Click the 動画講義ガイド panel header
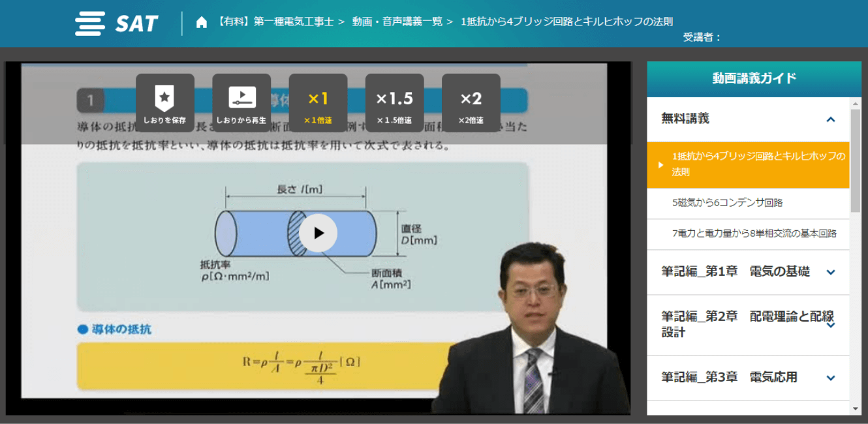The width and height of the screenshot is (868, 424). (754, 79)
